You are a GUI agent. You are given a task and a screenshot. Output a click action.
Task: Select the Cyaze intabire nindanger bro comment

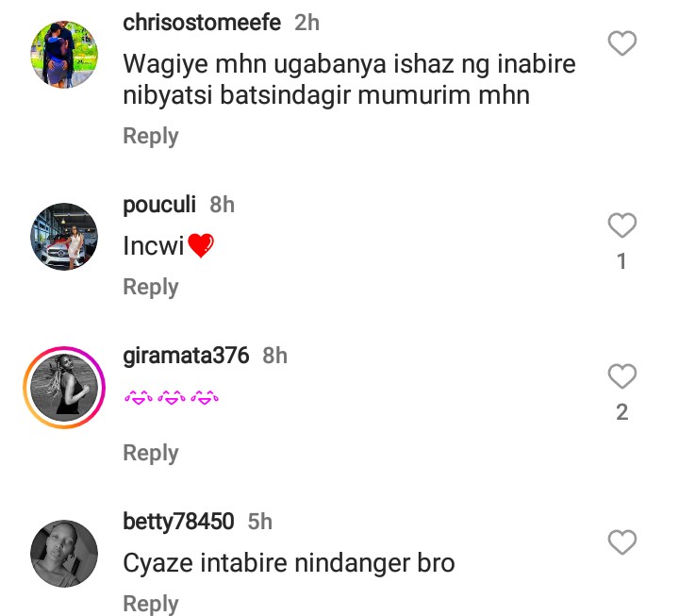pos(289,563)
